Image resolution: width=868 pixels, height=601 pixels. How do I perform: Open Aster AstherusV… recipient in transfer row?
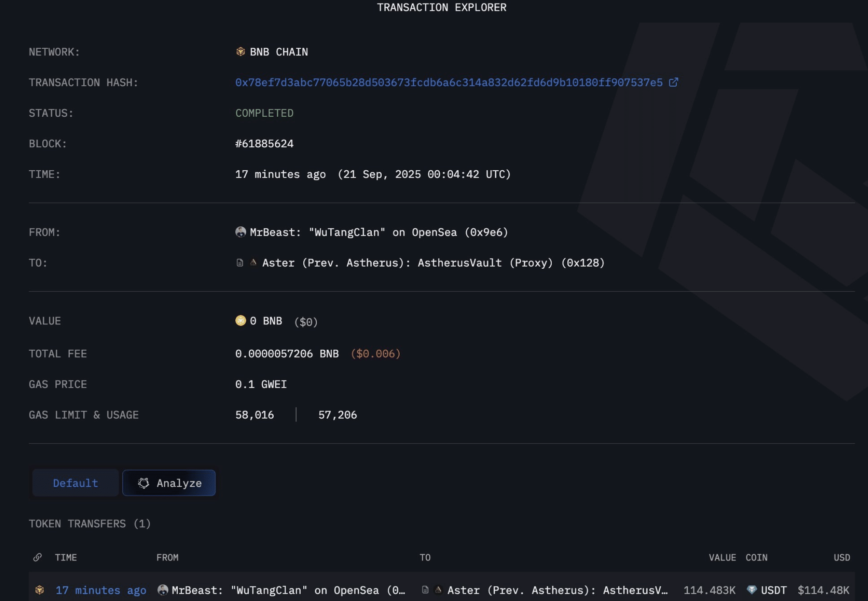tap(558, 590)
